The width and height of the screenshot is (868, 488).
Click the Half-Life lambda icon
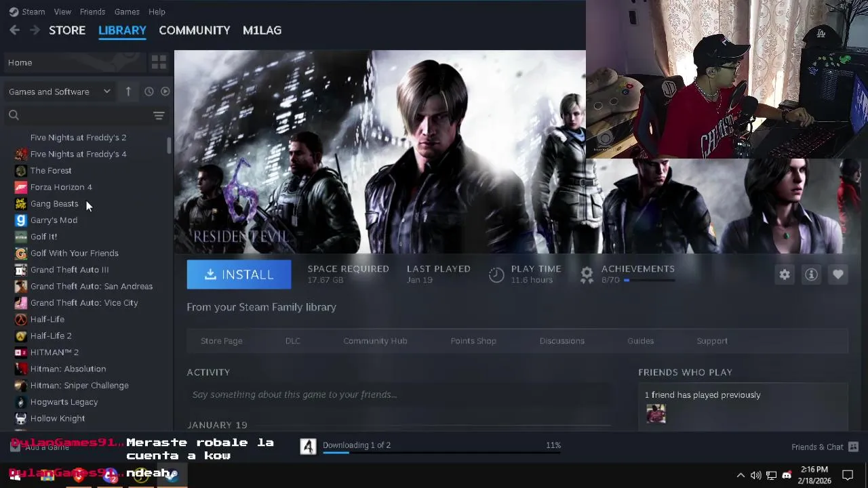point(21,319)
